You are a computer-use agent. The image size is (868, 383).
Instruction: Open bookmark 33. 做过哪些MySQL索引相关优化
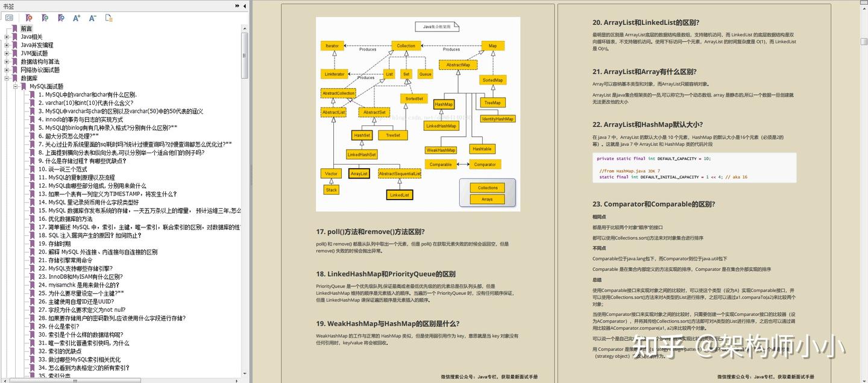click(x=79, y=359)
